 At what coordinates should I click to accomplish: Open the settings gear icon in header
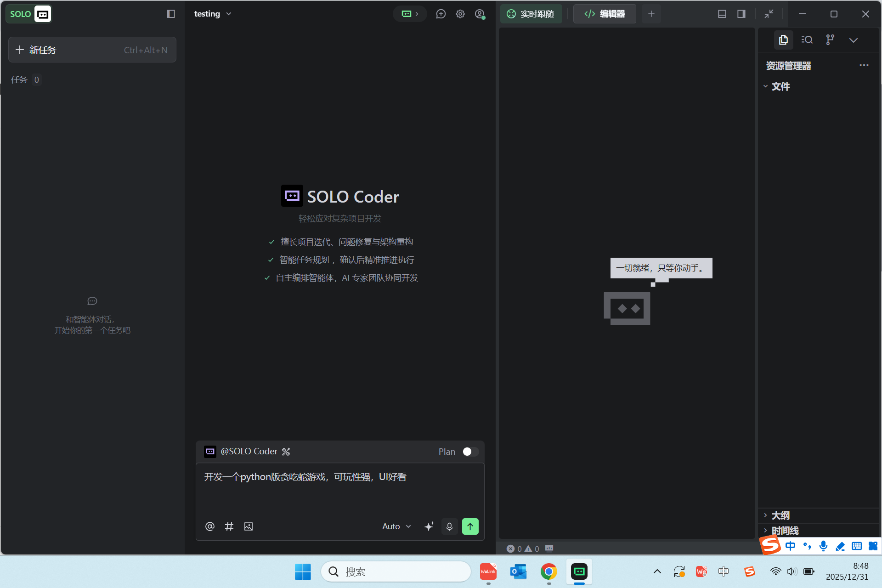tap(460, 14)
